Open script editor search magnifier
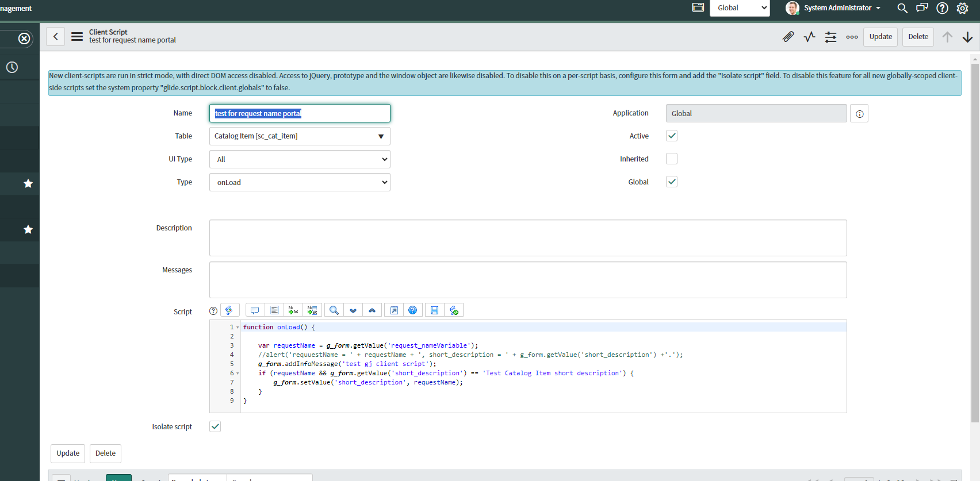Screen dimensions: 980x481 [x=334, y=310]
